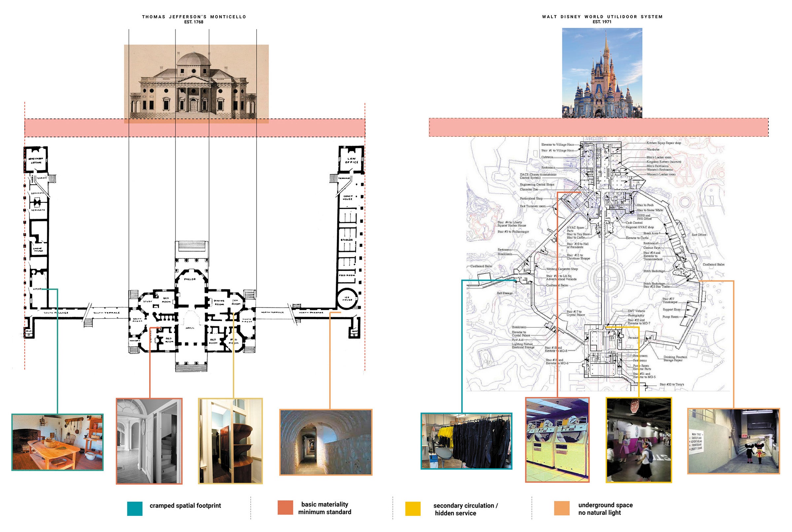Click the 'EST. 1768' subtitle

click(x=194, y=22)
